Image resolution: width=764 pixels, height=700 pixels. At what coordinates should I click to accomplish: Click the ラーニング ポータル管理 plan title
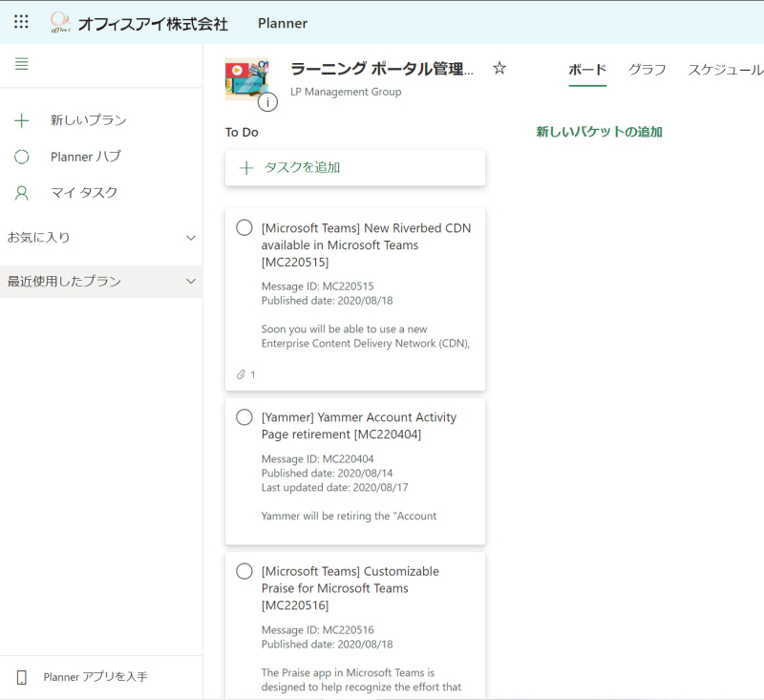(x=381, y=69)
